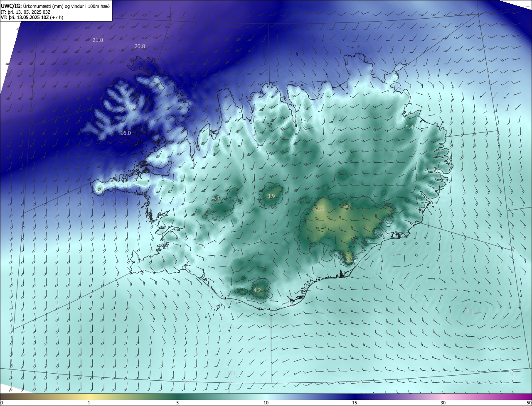Click the 21.0 value label on the map
Screen dimensions: 532x406
click(98, 40)
